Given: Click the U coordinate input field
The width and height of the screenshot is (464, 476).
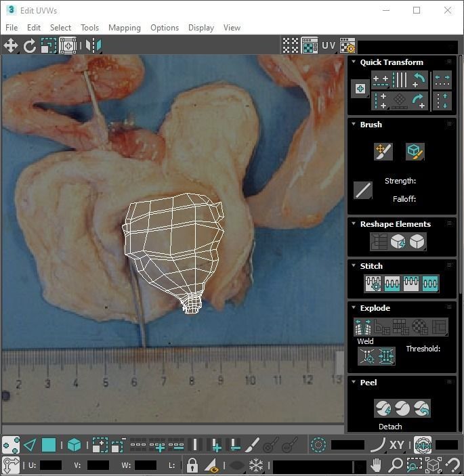Looking at the screenshot, I should [50, 465].
